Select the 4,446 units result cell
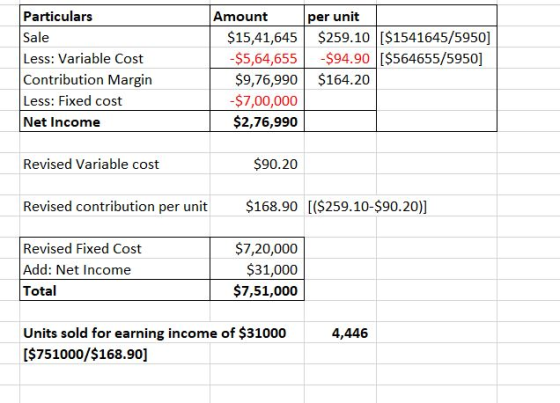560x403 pixels. pos(340,333)
